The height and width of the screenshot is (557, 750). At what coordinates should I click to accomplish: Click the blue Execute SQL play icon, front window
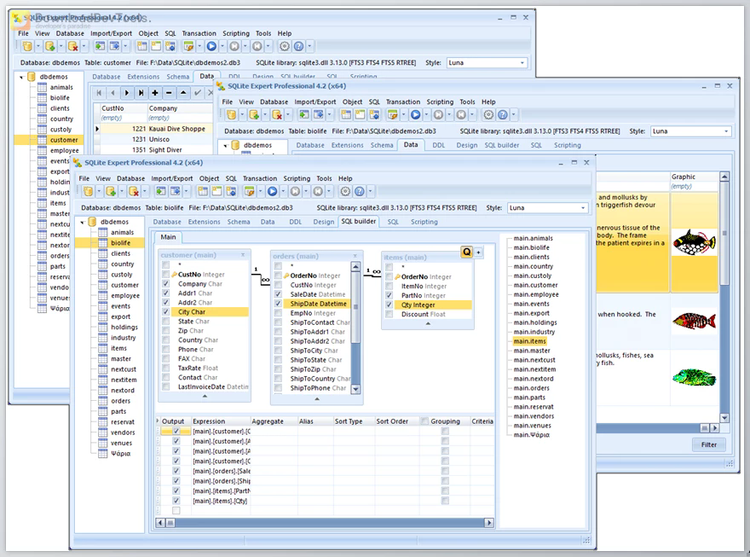[x=272, y=191]
